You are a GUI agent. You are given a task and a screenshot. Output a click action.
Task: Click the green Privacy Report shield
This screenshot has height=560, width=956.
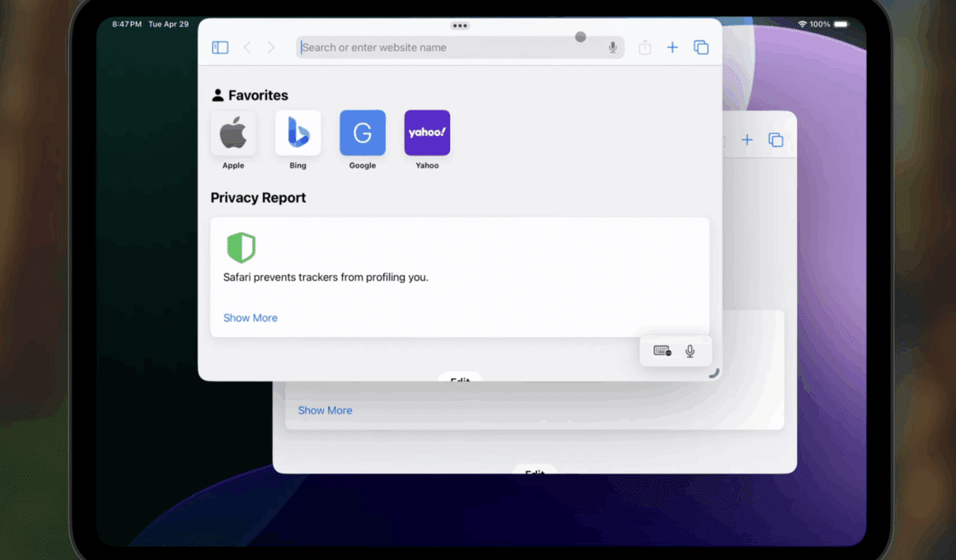(x=241, y=247)
